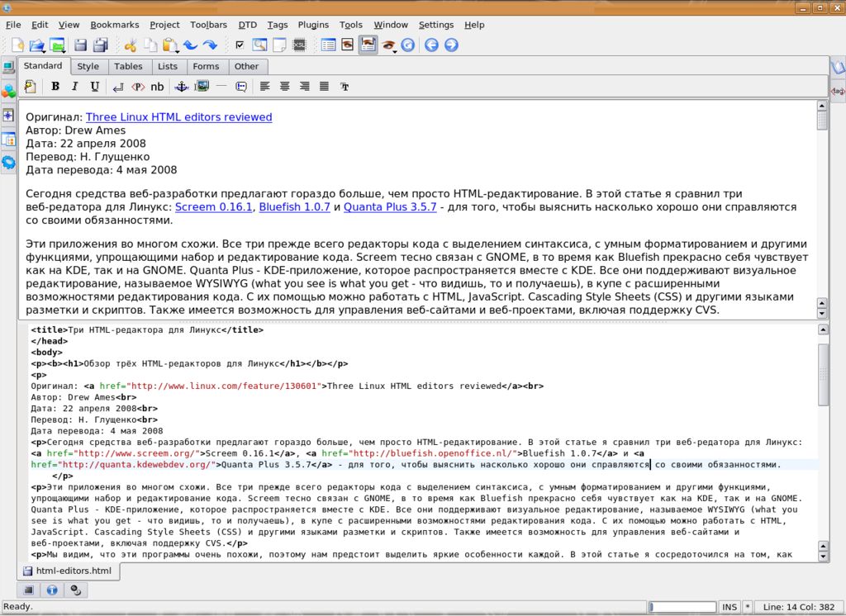Reload preview with the round blue refresh icon
Screen dimensions: 846x616
[x=408, y=45]
